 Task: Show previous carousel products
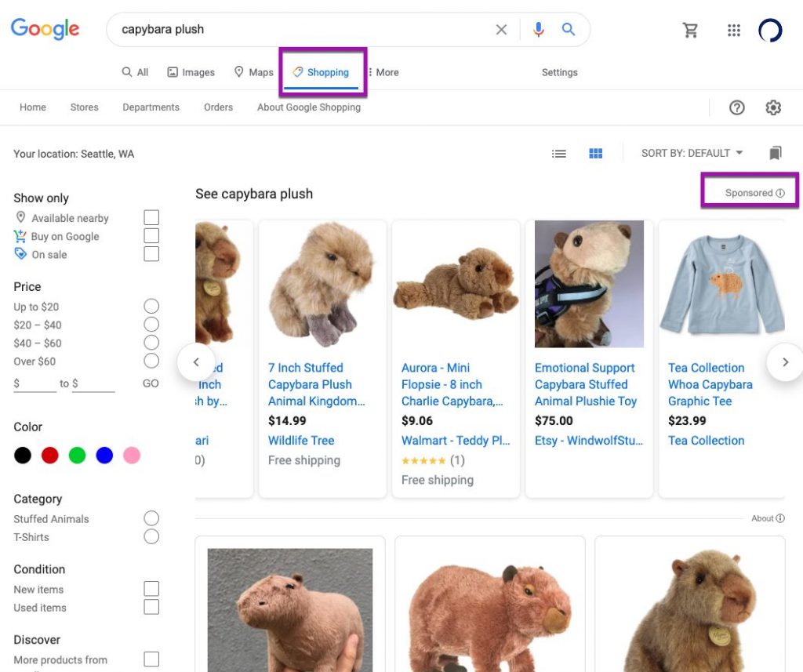tap(195, 362)
